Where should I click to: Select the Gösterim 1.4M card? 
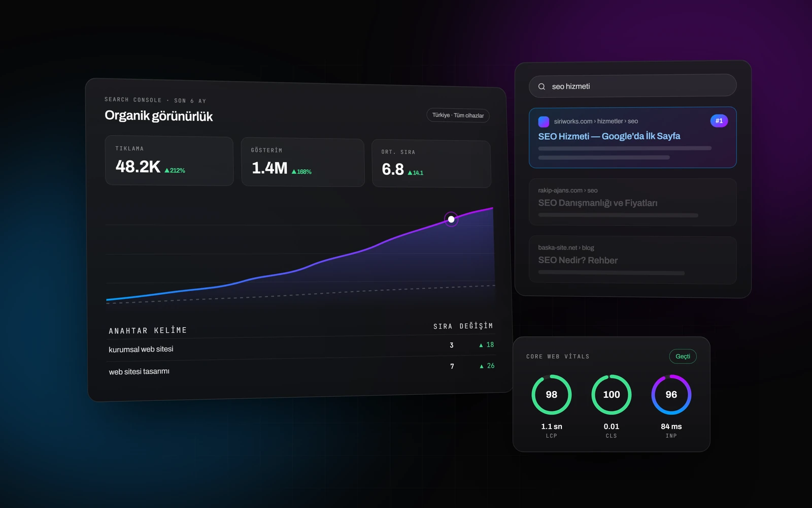point(303,163)
